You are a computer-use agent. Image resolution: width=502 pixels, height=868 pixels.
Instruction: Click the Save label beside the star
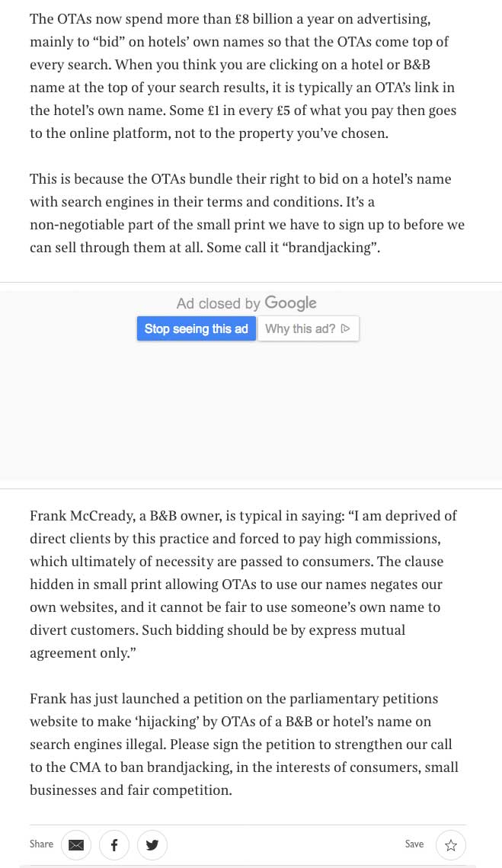coord(414,844)
